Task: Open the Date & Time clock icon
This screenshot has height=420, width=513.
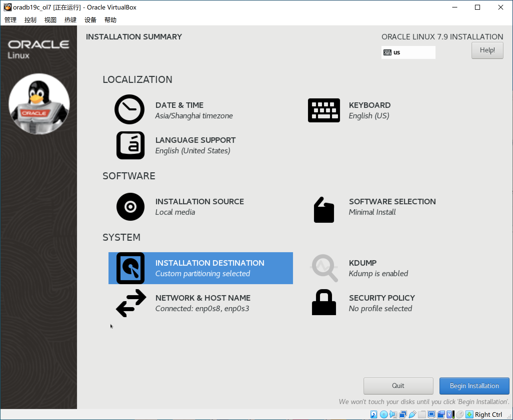Action: (129, 109)
